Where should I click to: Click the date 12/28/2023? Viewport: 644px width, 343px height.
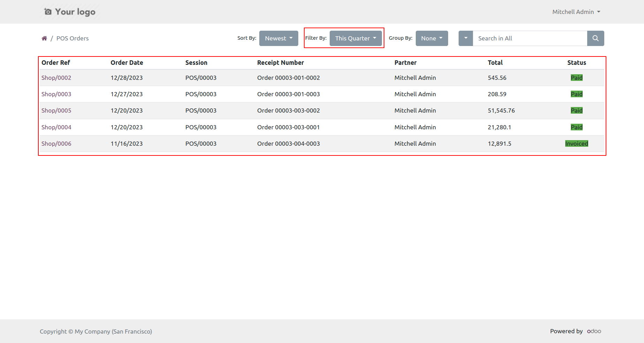point(127,78)
